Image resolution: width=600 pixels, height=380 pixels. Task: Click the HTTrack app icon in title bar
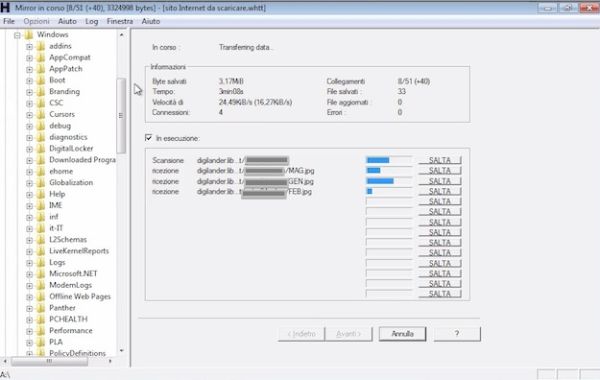coord(5,7)
